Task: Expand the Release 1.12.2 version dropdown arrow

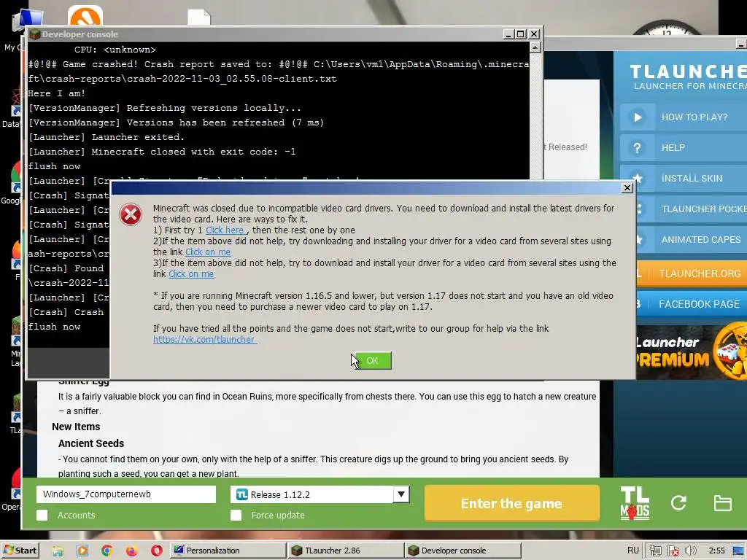Action: tap(401, 494)
